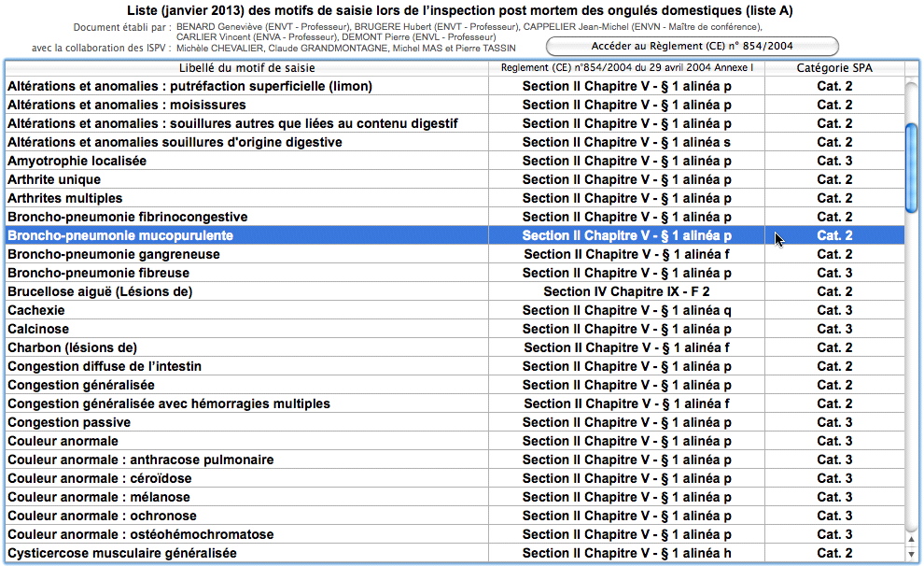The image size is (924, 566).
Task: Click the 'Catégorie SPA' column header
Action: [x=834, y=68]
